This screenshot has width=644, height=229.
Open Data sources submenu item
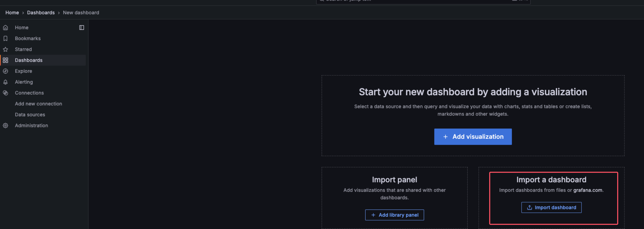[x=30, y=115]
